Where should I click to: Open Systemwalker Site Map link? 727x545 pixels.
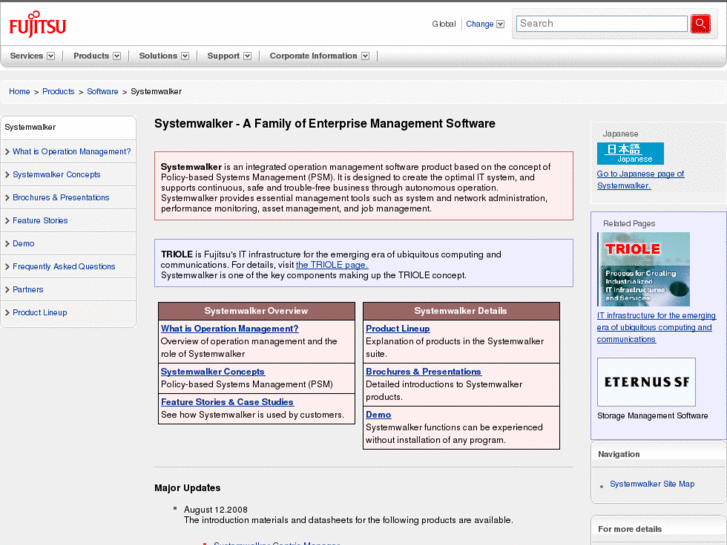[x=652, y=484]
